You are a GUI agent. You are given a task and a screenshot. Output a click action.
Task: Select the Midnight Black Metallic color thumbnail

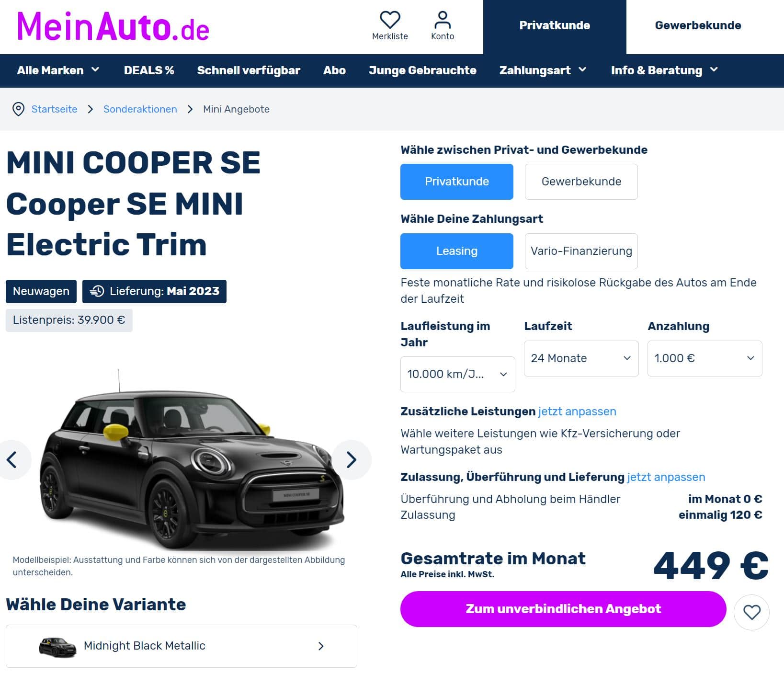(x=57, y=647)
